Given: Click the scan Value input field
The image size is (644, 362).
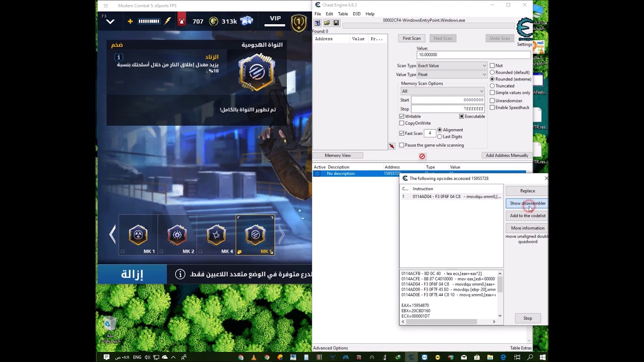Looking at the screenshot, I should 473,55.
